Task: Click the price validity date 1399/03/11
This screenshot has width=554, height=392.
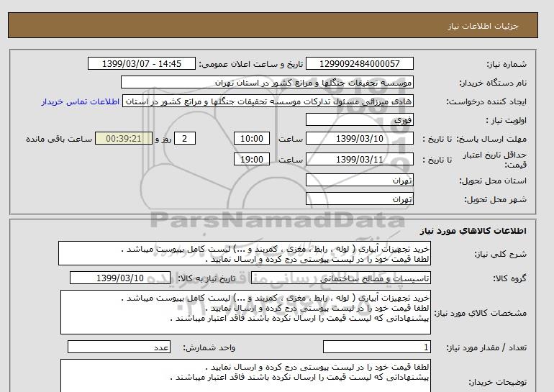Action: click(x=359, y=160)
